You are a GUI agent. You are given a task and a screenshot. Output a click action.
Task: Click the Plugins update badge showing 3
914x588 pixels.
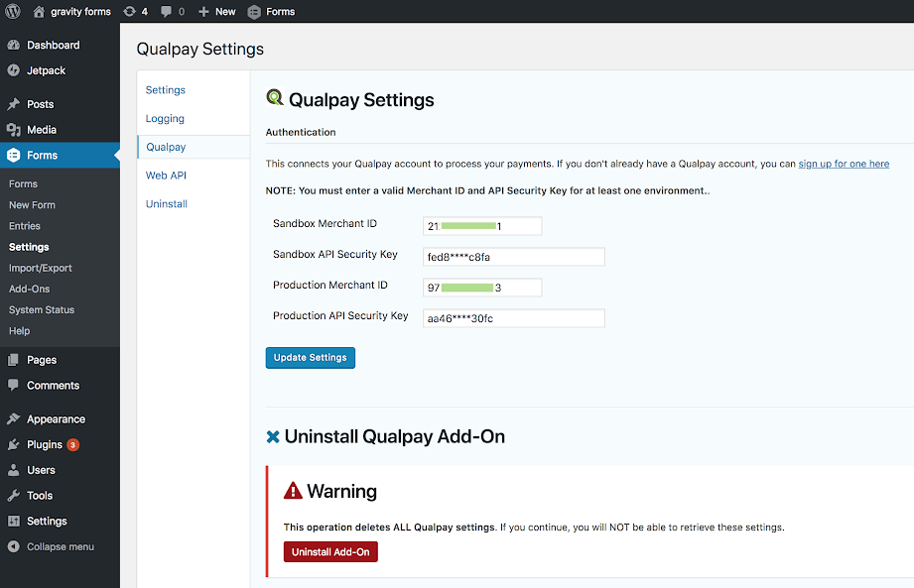click(x=72, y=445)
